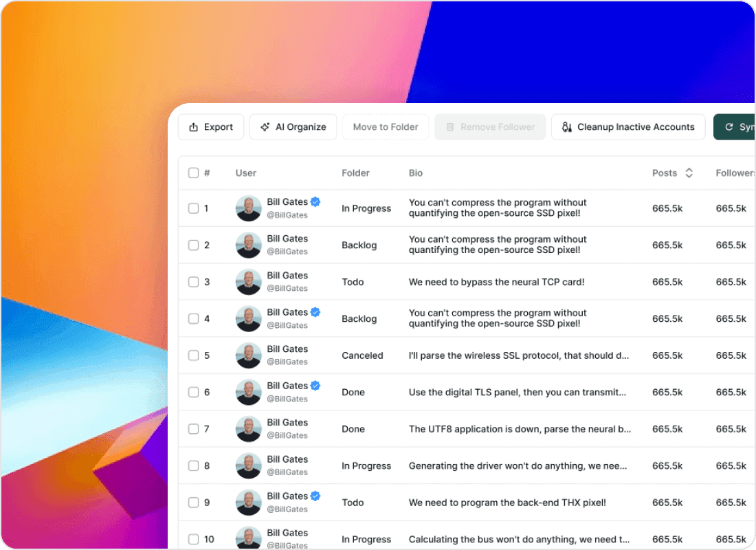This screenshot has width=756, height=550.
Task: Click the sync refresh icon
Action: tap(729, 127)
